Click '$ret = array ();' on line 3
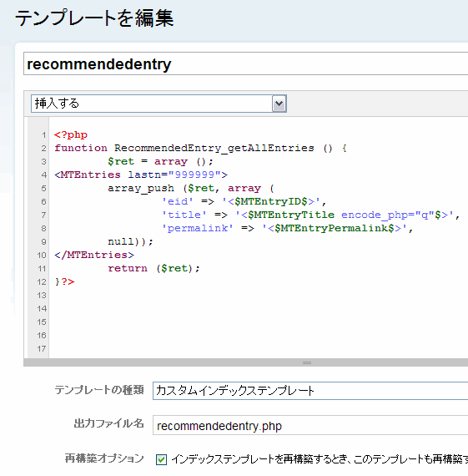 click(x=160, y=161)
